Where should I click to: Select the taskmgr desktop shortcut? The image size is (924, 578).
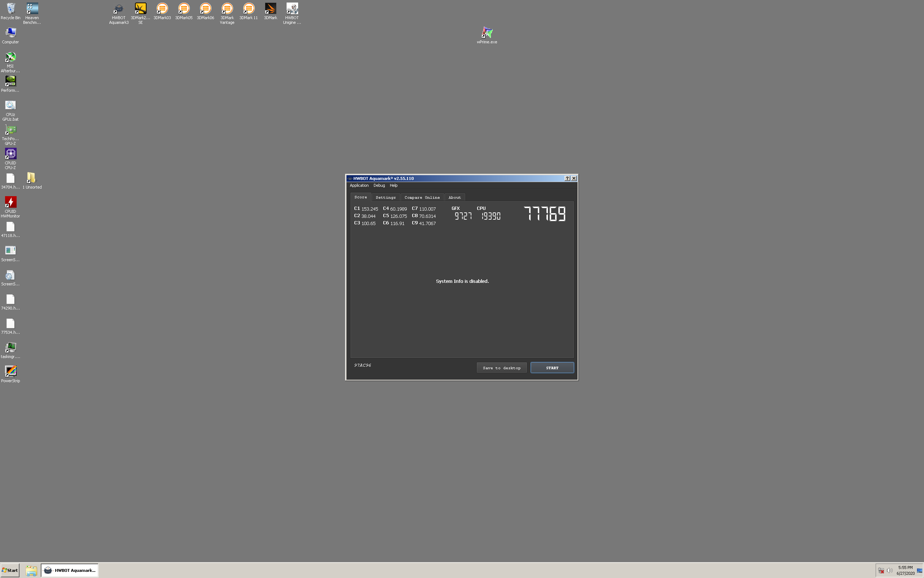pyautogui.click(x=10, y=350)
